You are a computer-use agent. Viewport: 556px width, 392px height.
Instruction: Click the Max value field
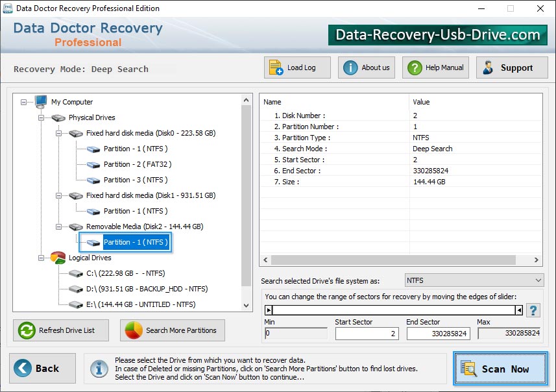[x=509, y=333]
